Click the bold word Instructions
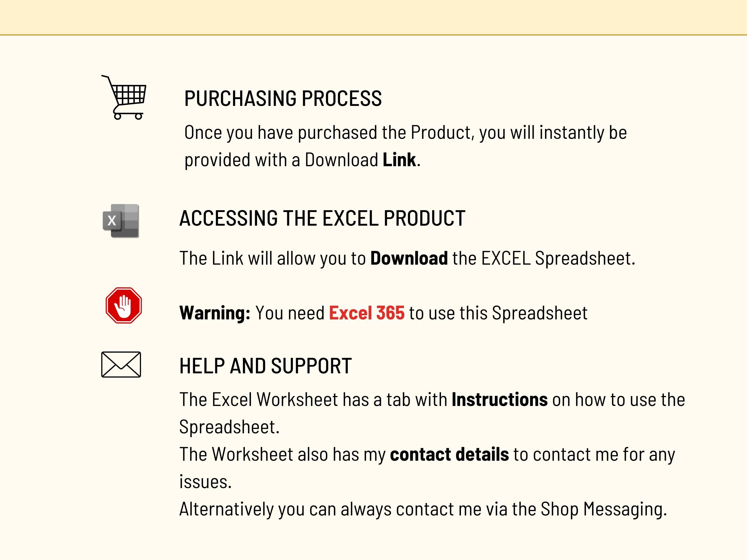The image size is (747, 560). click(499, 400)
